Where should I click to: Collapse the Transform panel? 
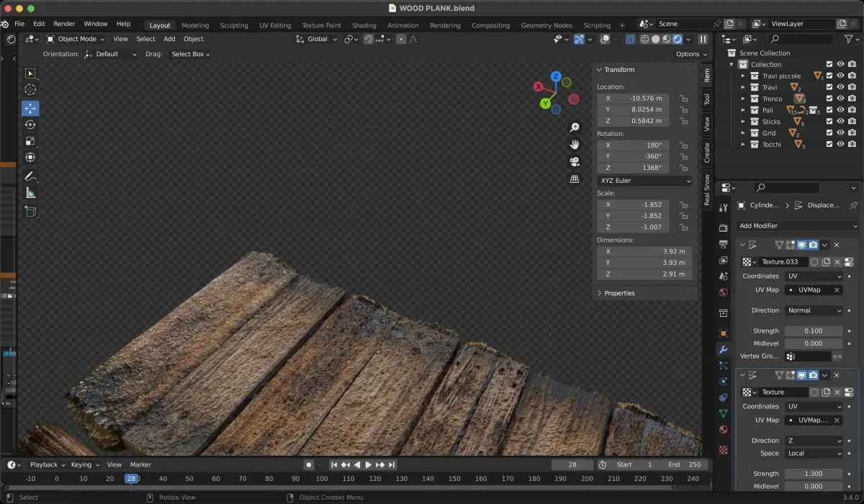pos(600,70)
